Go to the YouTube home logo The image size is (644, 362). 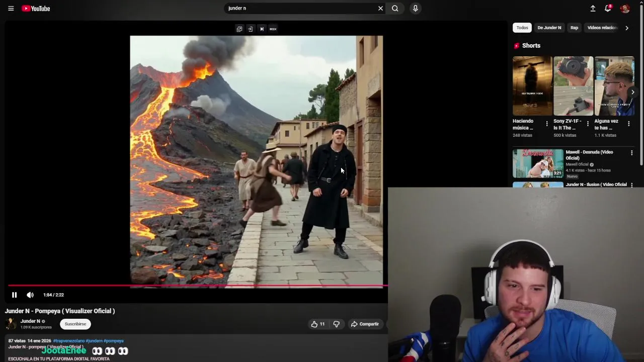point(36,9)
